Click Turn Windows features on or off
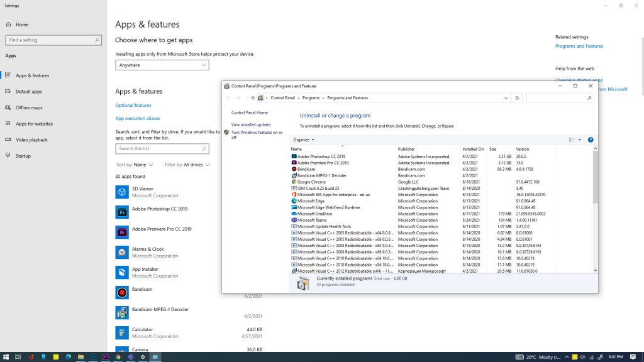Screen dimensions: 644x362 pos(257,135)
